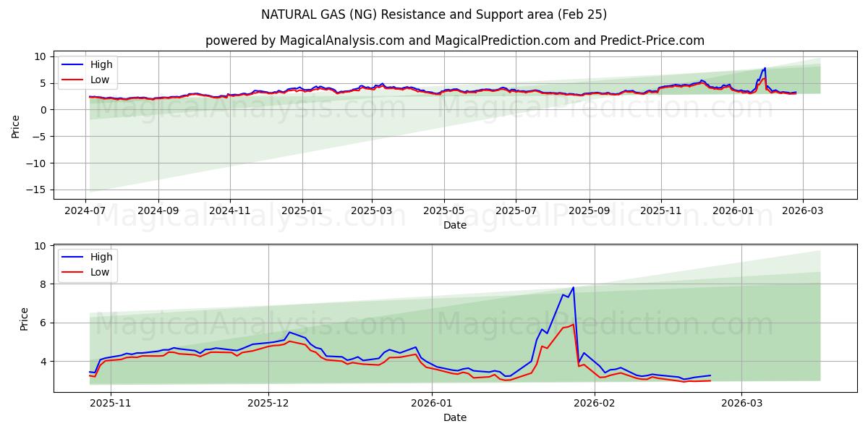The width and height of the screenshot is (868, 434).
Task: Click the price spike peak near 2026-01
Action: (x=764, y=67)
